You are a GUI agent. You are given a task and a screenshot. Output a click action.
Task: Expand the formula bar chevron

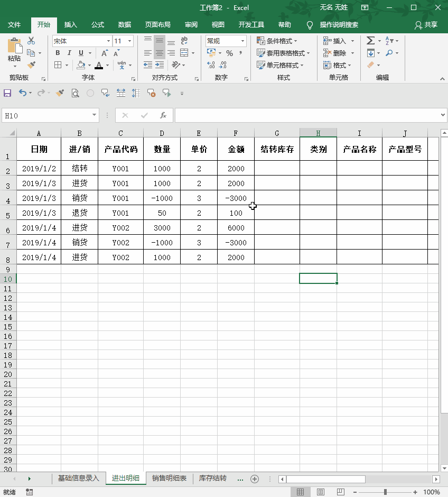click(x=443, y=115)
